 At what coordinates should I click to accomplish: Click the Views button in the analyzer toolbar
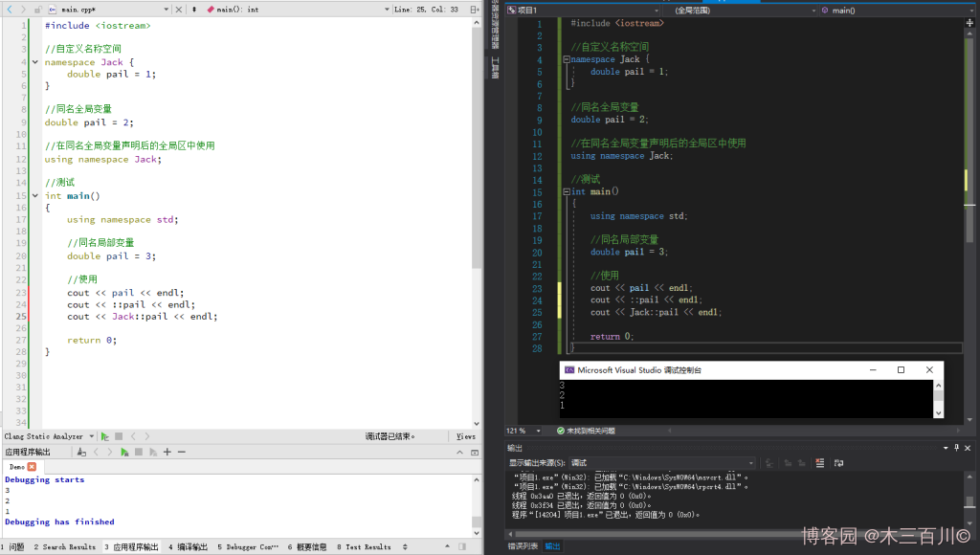coord(466,436)
